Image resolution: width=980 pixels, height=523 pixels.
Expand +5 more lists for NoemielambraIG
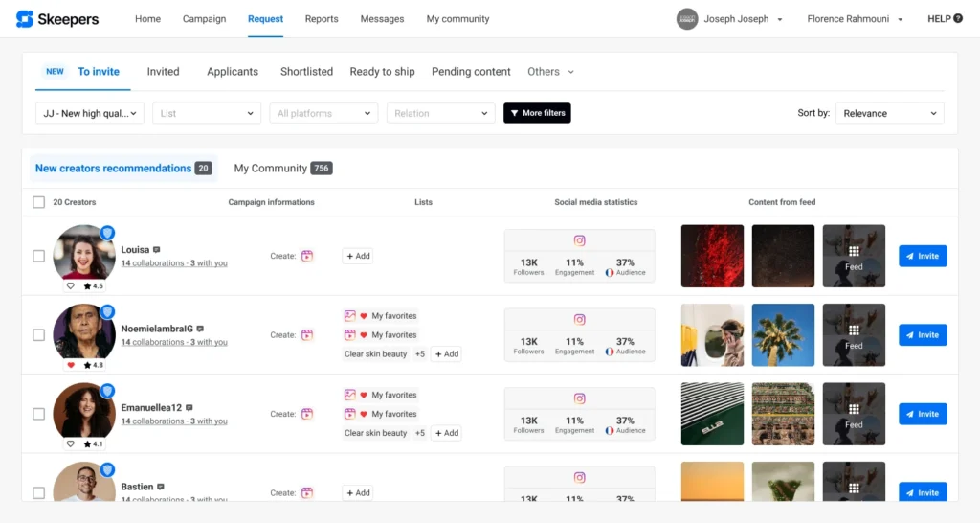420,354
